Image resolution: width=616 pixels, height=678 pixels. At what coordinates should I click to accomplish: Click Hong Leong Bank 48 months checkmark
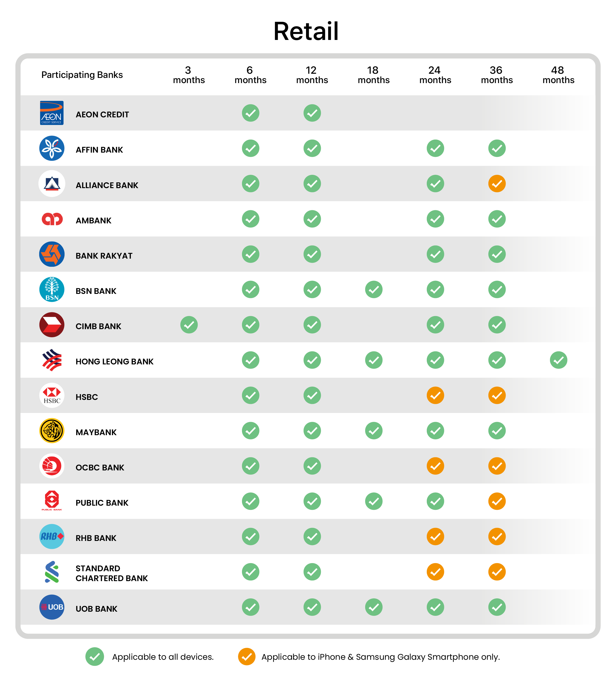click(x=559, y=360)
